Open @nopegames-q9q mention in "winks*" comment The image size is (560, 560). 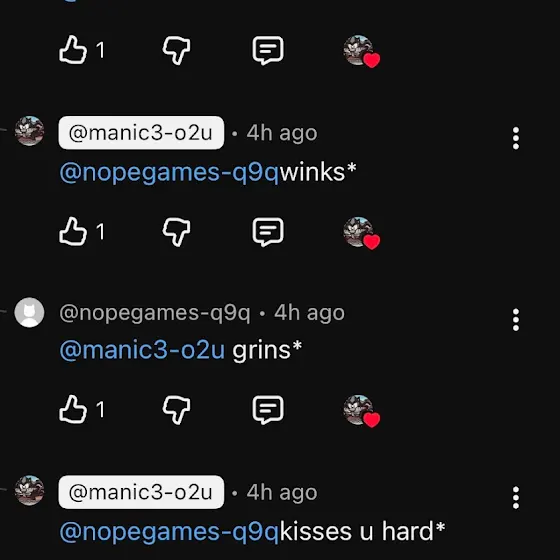169,172
